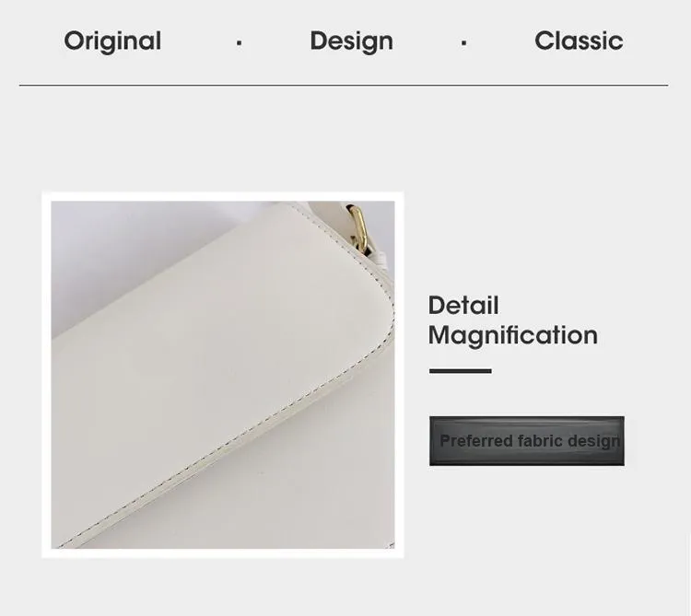Click the "Original" heading text
The height and width of the screenshot is (616, 691).
[112, 41]
